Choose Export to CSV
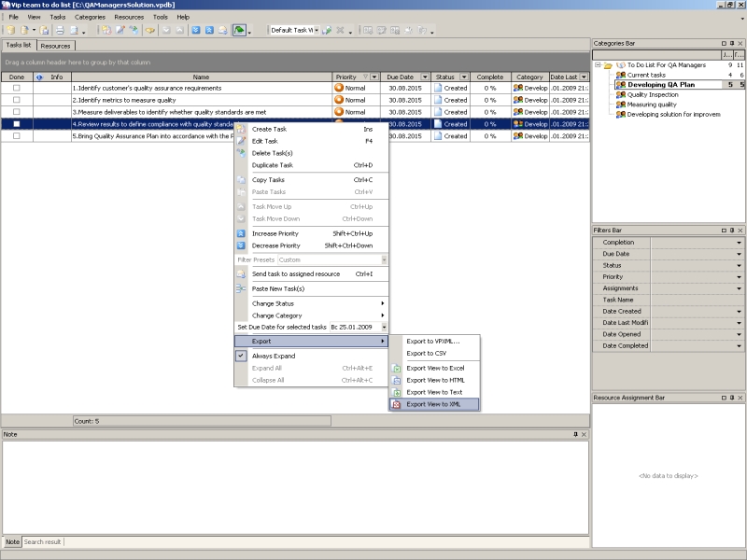The height and width of the screenshot is (560, 747). point(428,354)
